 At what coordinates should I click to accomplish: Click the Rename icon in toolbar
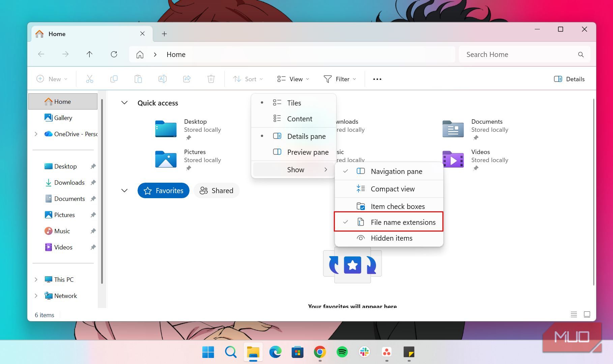(163, 79)
